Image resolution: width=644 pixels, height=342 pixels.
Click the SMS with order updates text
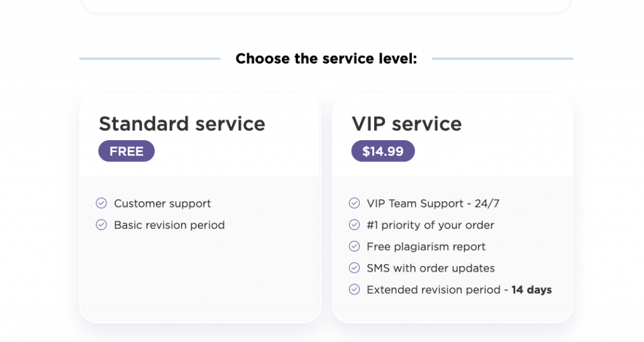[430, 268]
